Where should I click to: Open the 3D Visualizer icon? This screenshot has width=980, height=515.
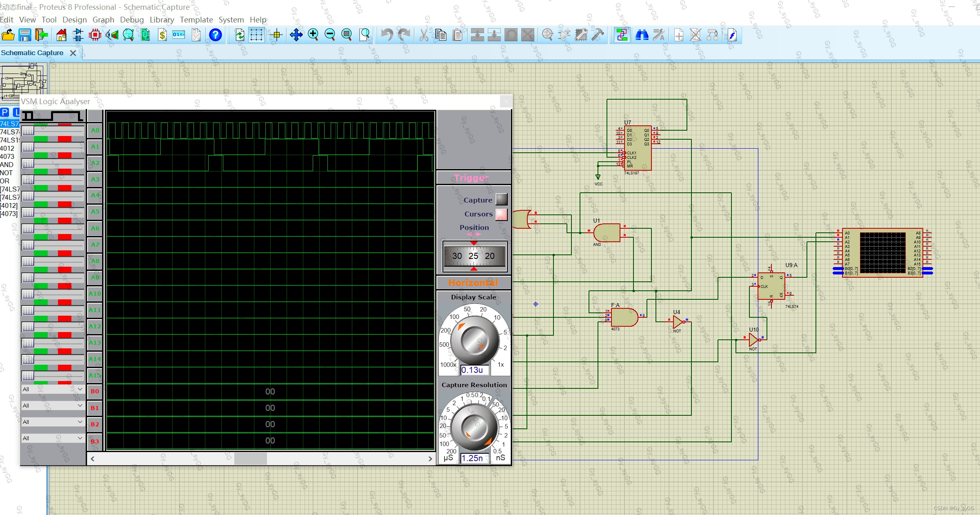click(112, 35)
